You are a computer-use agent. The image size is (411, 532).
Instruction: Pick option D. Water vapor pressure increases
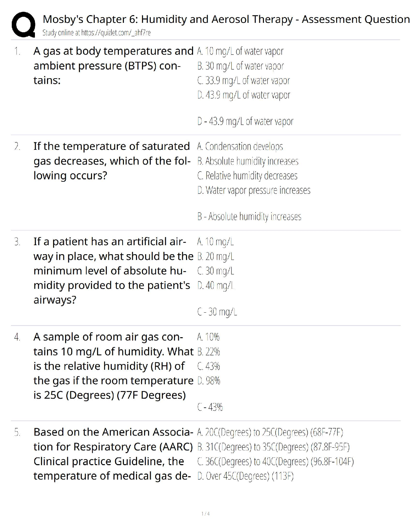(254, 190)
